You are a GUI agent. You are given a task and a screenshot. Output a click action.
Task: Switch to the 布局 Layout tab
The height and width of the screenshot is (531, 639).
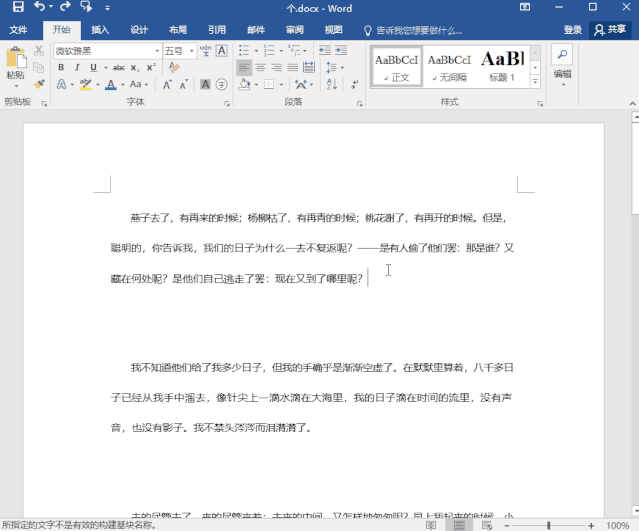[x=178, y=30]
